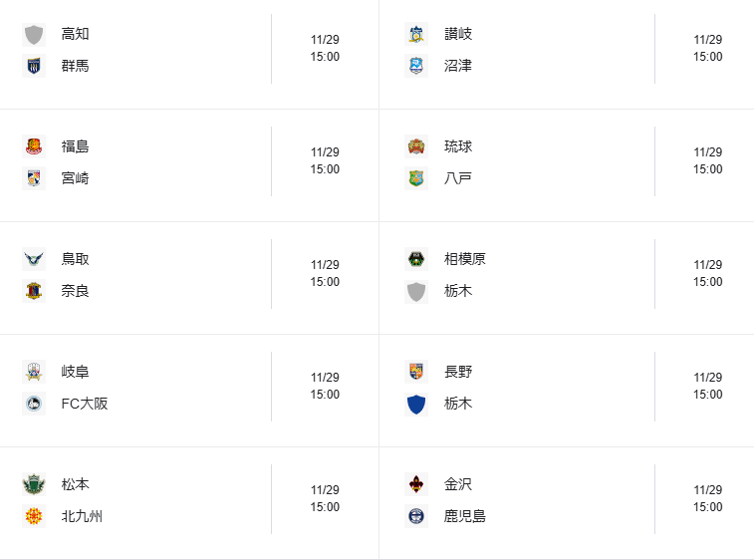Click the 群馬 team crest icon

click(34, 67)
